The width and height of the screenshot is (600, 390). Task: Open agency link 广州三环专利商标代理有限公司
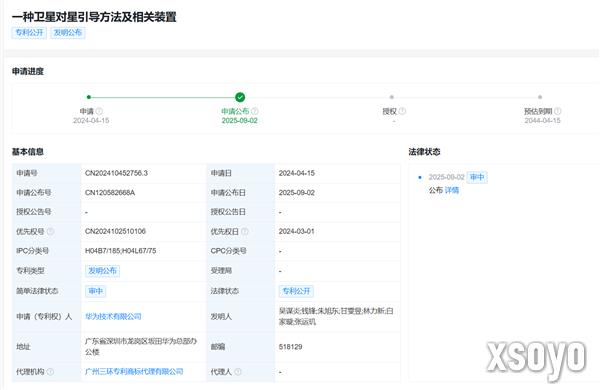pyautogui.click(x=134, y=372)
